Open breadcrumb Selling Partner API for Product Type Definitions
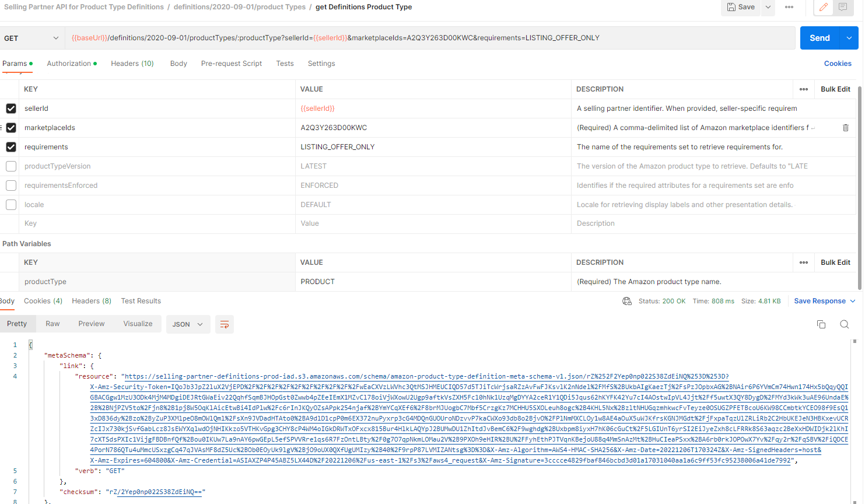The width and height of the screenshot is (865, 504). pos(84,7)
